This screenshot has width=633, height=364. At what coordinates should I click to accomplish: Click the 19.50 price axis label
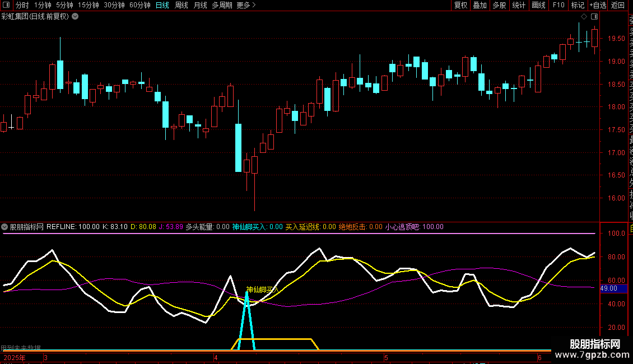[x=616, y=39]
